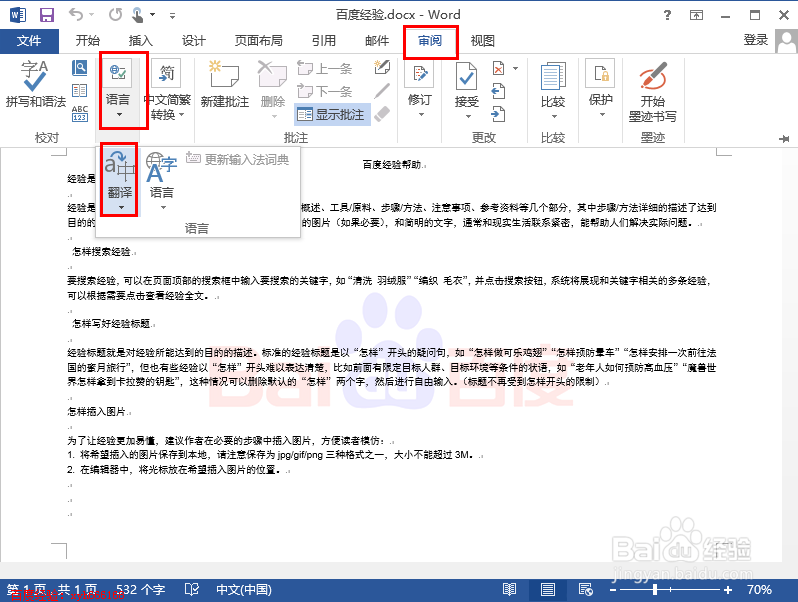This screenshot has width=798, height=602.
Task: Switch to the 邮件 tab
Action: point(377,41)
